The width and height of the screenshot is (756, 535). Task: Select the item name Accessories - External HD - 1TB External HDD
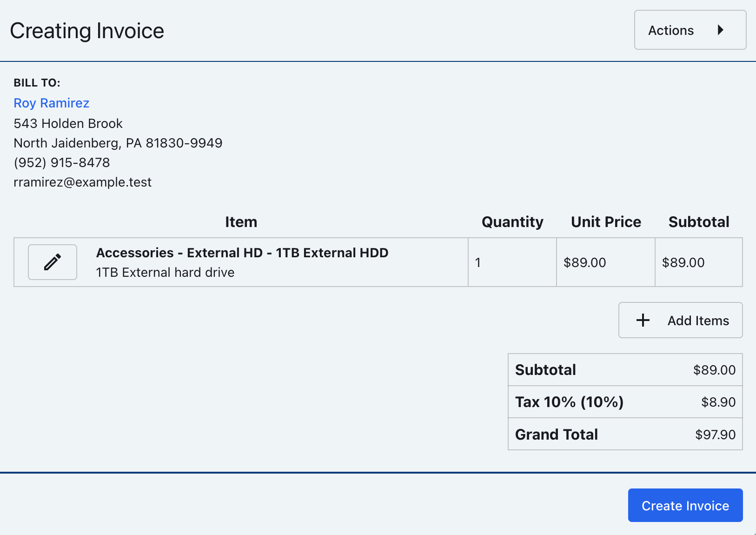(x=242, y=253)
